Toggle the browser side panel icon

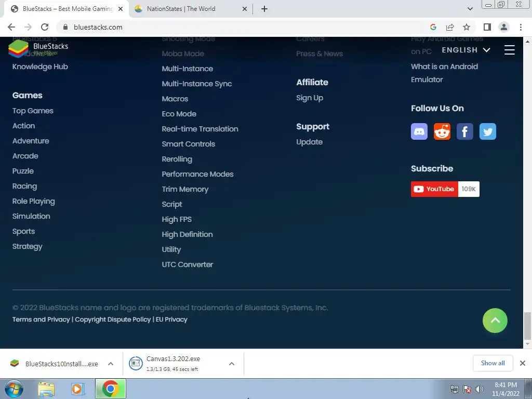[x=487, y=27]
